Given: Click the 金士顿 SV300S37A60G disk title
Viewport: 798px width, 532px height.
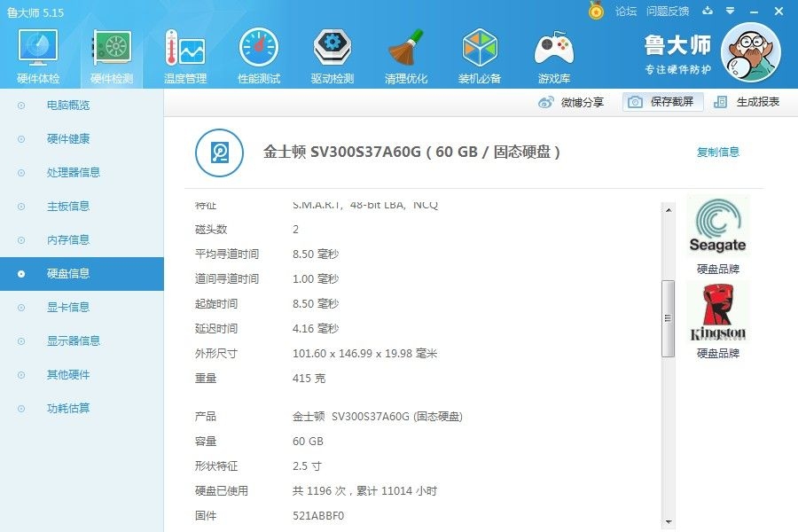Looking at the screenshot, I should click(411, 152).
